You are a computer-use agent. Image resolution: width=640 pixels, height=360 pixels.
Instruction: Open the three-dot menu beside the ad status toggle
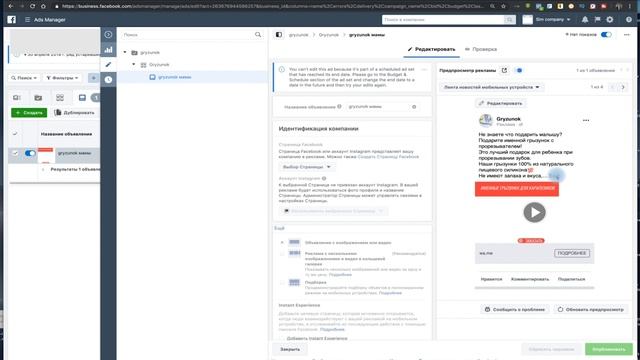627,35
